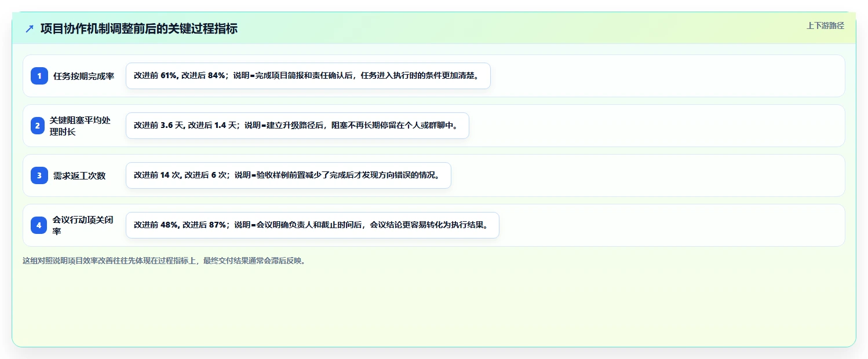Image resolution: width=868 pixels, height=359 pixels.
Task: Select the box reading 改进前 3.6 天, 改进后 1.4 天
Action: point(297,126)
